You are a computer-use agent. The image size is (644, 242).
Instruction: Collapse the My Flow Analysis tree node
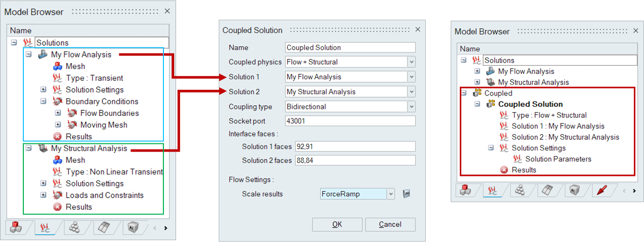(29, 54)
